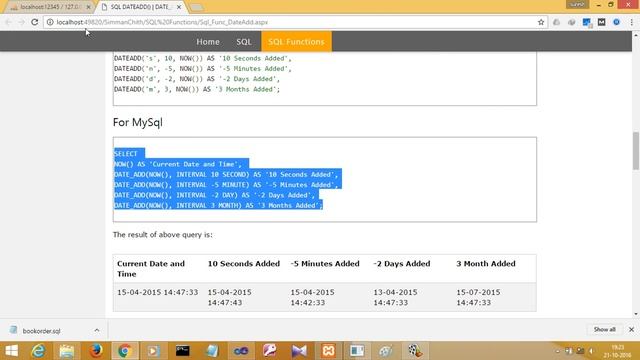Click the blue round extension icon
Image resolution: width=640 pixels, height=360 pixels.
point(616,22)
